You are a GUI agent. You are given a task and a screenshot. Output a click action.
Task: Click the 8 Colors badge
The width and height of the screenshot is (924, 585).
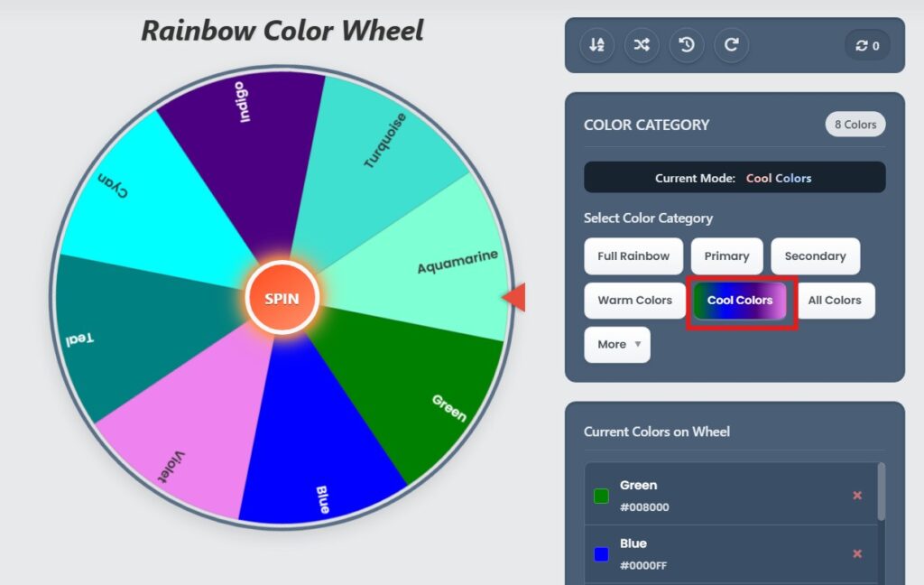855,125
